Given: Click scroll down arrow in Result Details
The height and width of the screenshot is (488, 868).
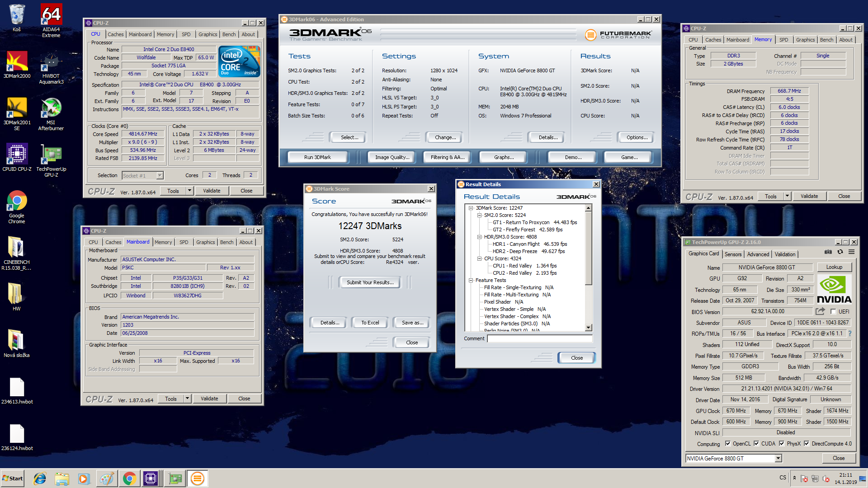Looking at the screenshot, I should click(588, 328).
